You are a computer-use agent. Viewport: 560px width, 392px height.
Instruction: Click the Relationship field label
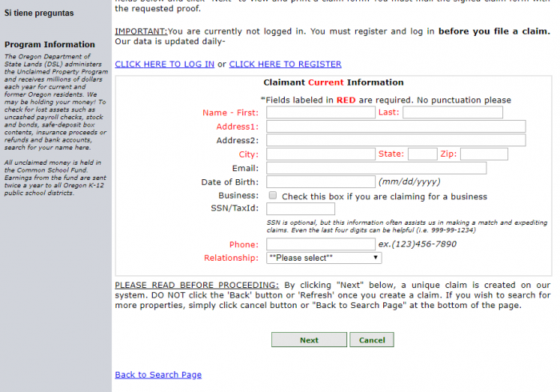pyautogui.click(x=231, y=258)
